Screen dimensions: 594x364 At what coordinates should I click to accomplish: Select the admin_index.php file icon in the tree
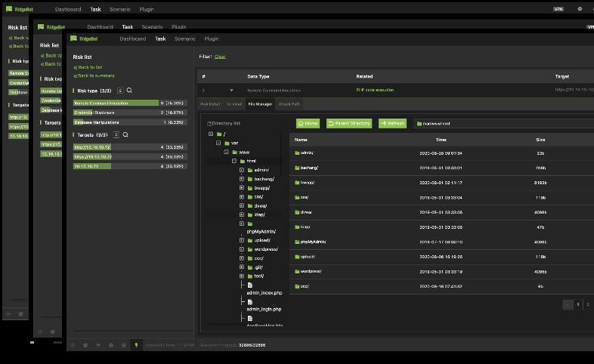click(250, 285)
